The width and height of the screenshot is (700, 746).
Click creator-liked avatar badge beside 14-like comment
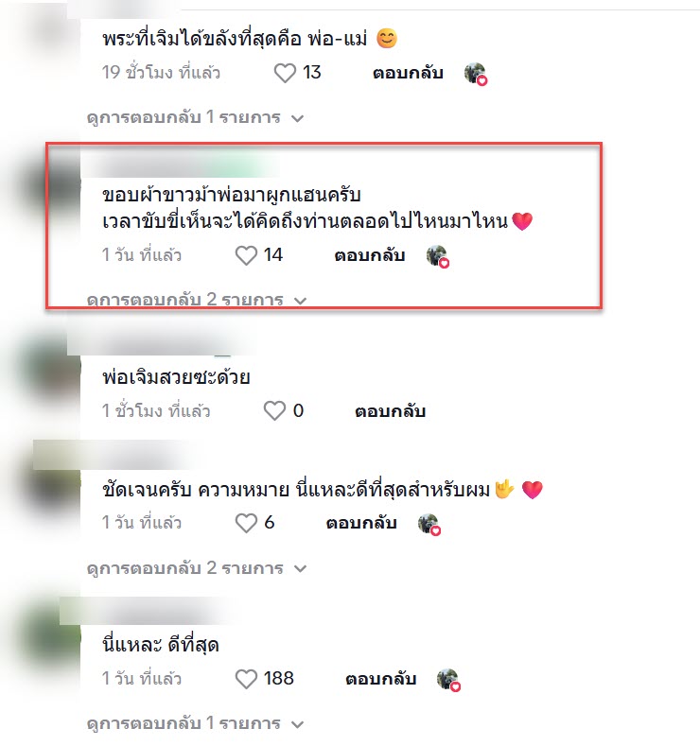click(x=437, y=257)
